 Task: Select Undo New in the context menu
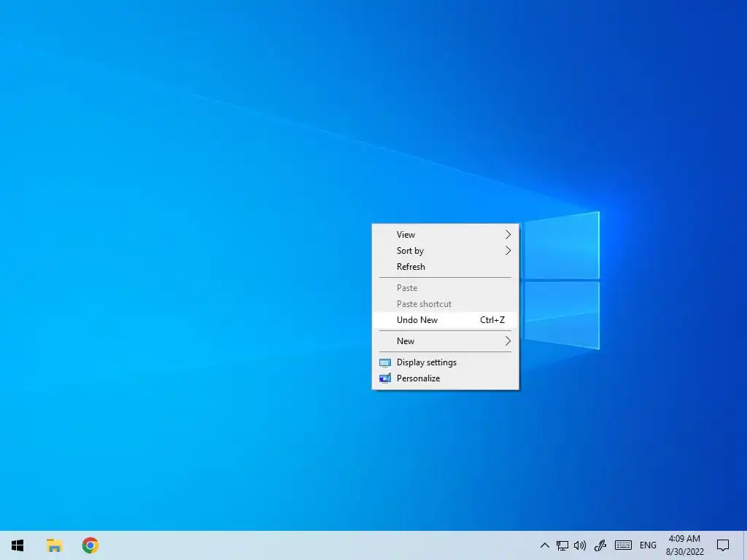click(x=446, y=320)
